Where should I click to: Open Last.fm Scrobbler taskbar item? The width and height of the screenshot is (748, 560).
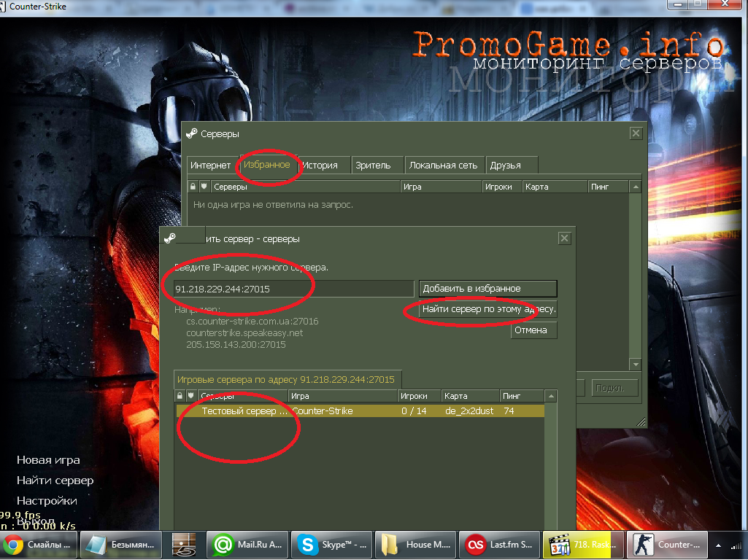(x=499, y=544)
